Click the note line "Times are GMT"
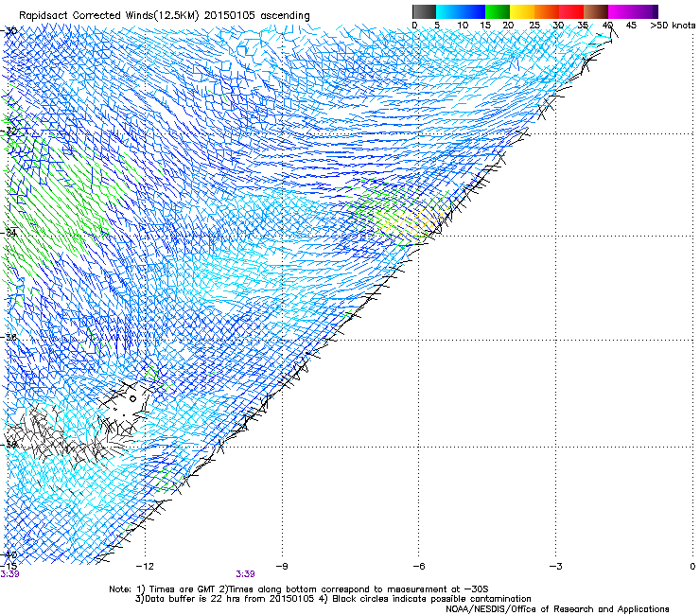This screenshot has width=700, height=615. [183, 589]
